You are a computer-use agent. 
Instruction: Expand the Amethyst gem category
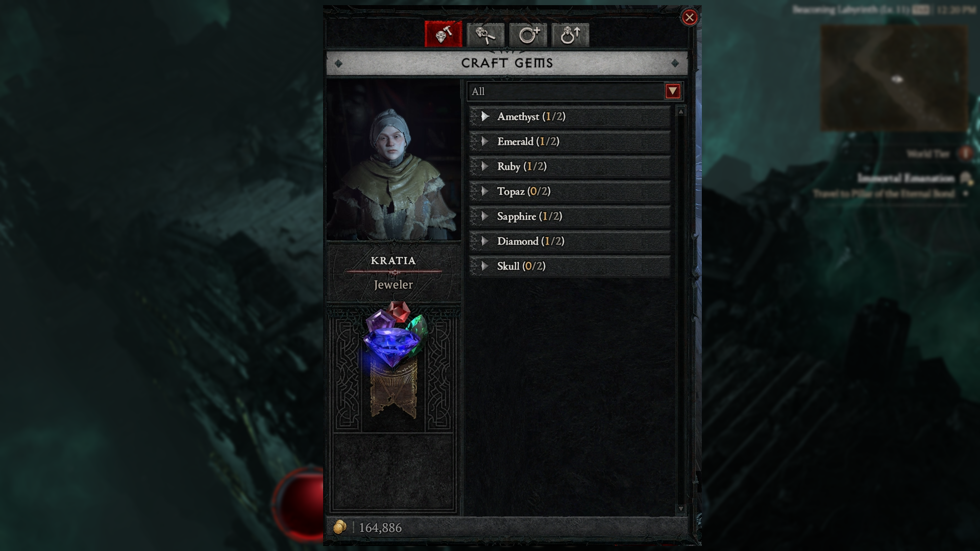[570, 116]
